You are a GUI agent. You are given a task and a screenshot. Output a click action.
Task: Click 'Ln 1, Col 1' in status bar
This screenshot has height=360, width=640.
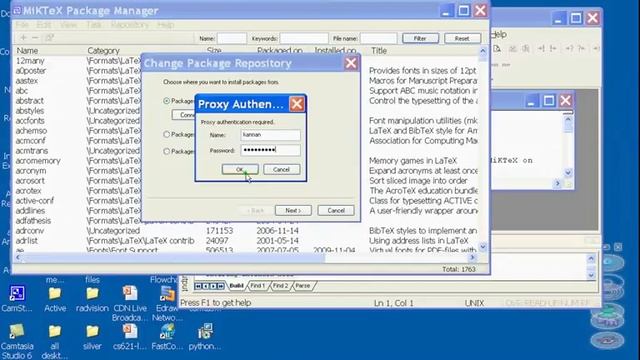[393, 303]
